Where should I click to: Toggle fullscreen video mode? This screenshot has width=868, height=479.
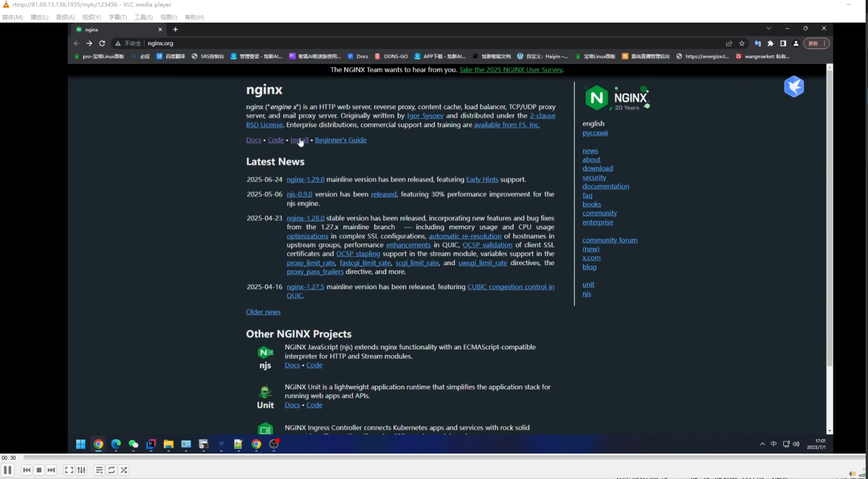(x=69, y=470)
